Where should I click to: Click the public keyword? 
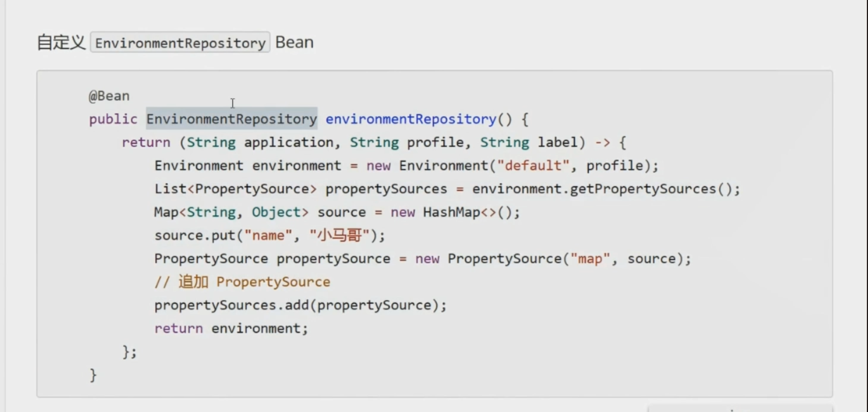coord(113,119)
